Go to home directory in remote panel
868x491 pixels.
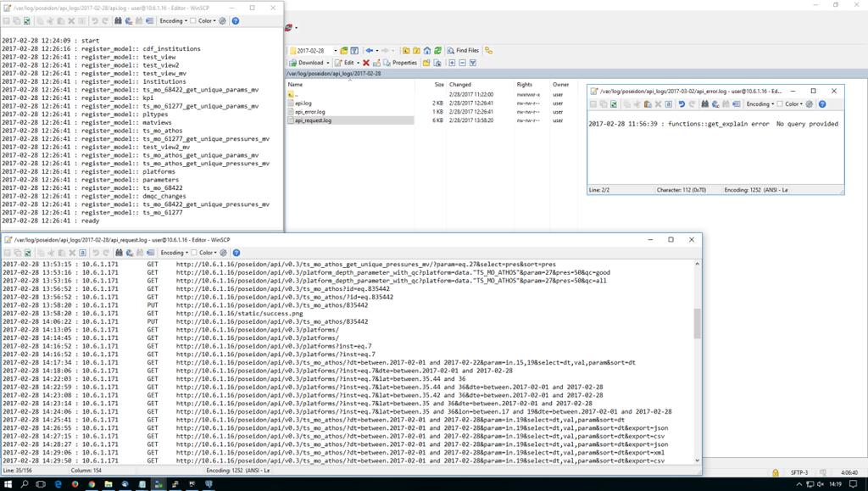[x=427, y=50]
